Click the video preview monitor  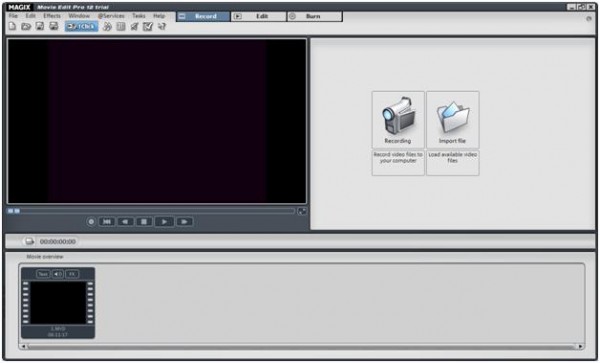point(157,121)
